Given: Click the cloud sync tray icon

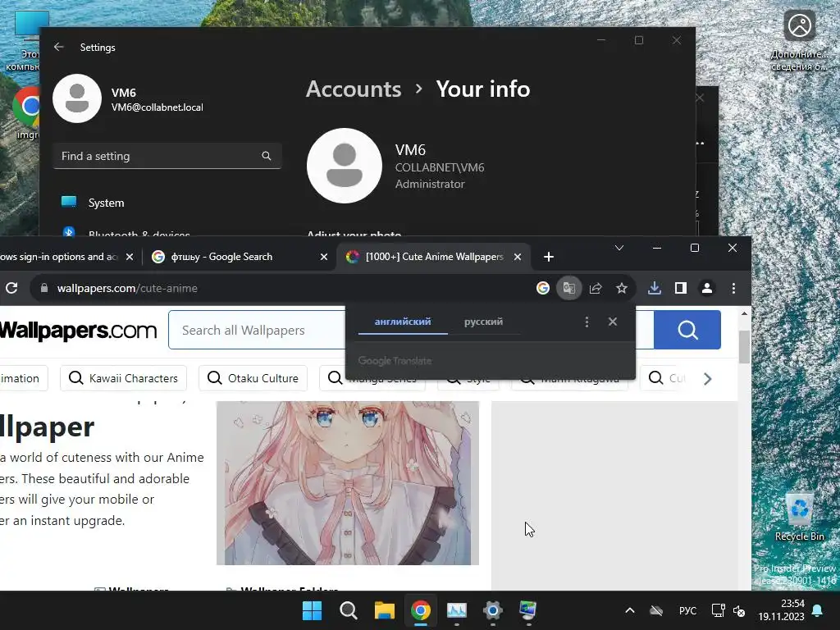Looking at the screenshot, I should [656, 610].
